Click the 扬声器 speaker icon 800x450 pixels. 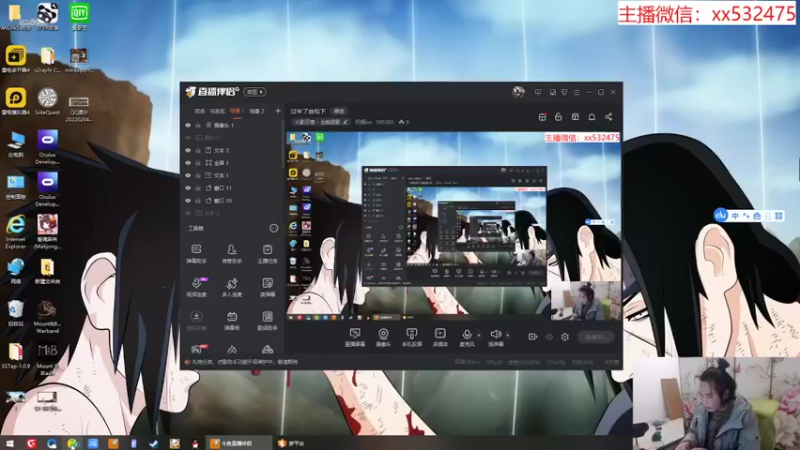tap(495, 334)
